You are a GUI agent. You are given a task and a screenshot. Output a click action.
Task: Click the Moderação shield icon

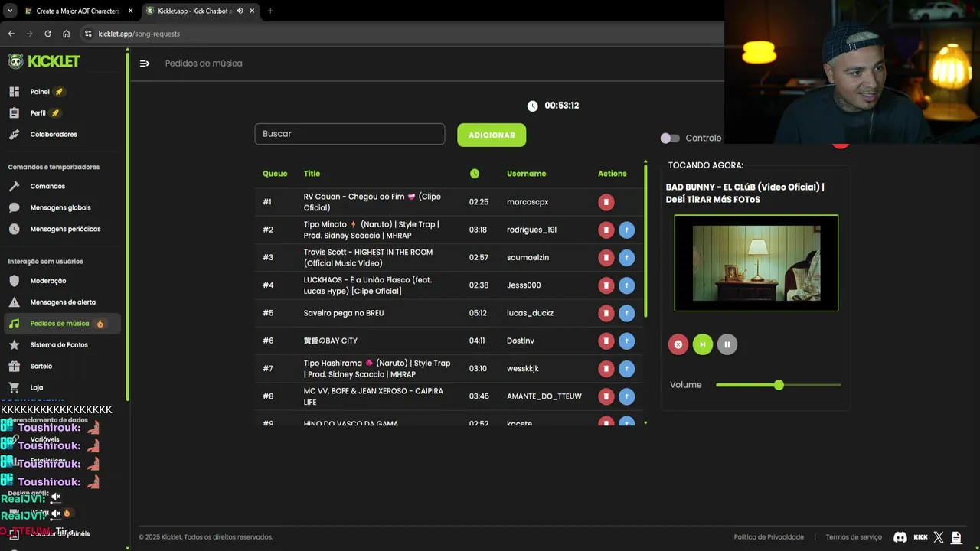coord(14,281)
